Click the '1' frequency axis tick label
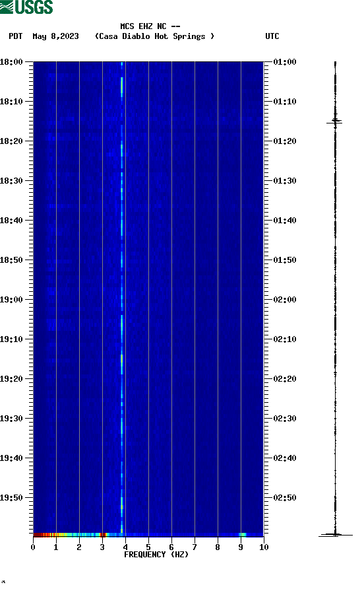Screen dimensions: 364x589 click(x=56, y=547)
